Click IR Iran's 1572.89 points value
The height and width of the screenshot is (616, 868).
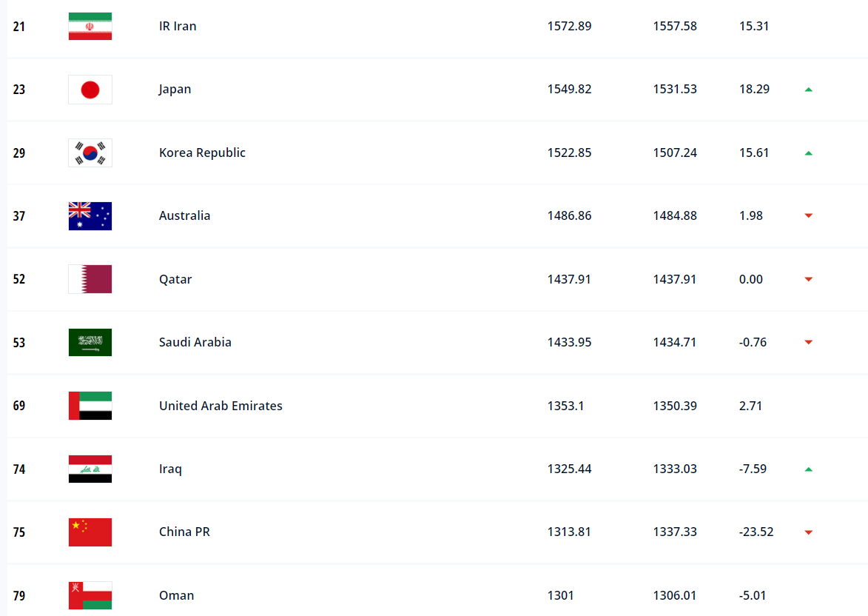[569, 26]
